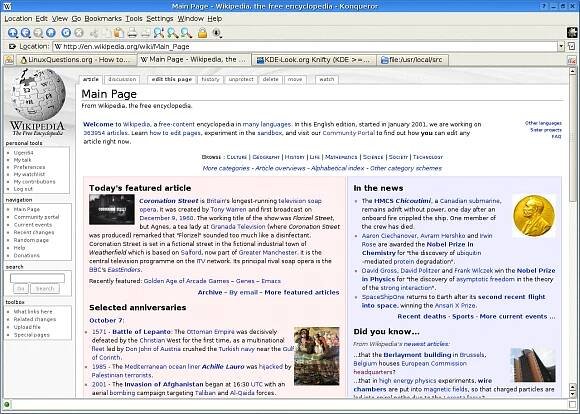Open the Community portal sidebar link

coord(36,217)
